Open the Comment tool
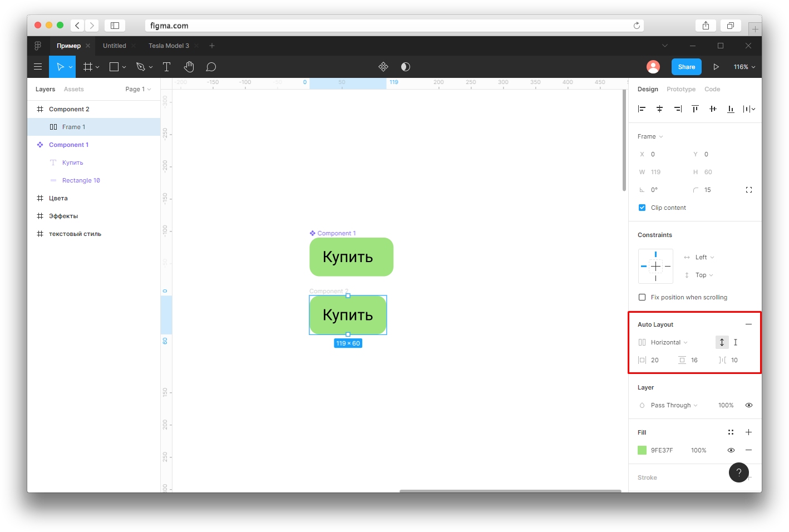The height and width of the screenshot is (532, 789). click(211, 67)
